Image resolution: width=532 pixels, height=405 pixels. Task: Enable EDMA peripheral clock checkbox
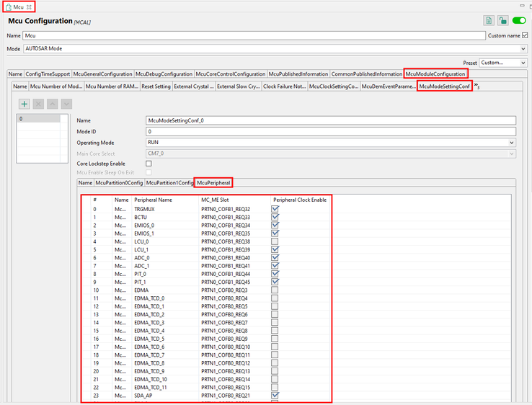tap(275, 290)
